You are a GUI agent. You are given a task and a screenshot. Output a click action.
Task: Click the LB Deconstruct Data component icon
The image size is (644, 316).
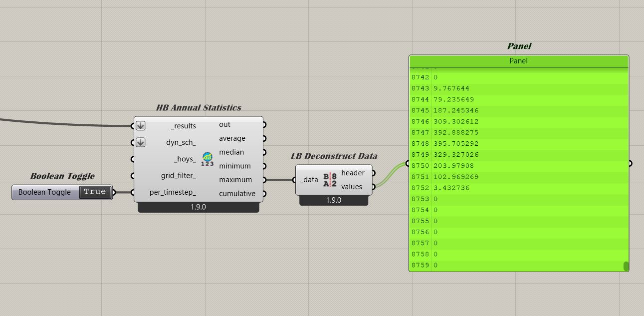(330, 180)
